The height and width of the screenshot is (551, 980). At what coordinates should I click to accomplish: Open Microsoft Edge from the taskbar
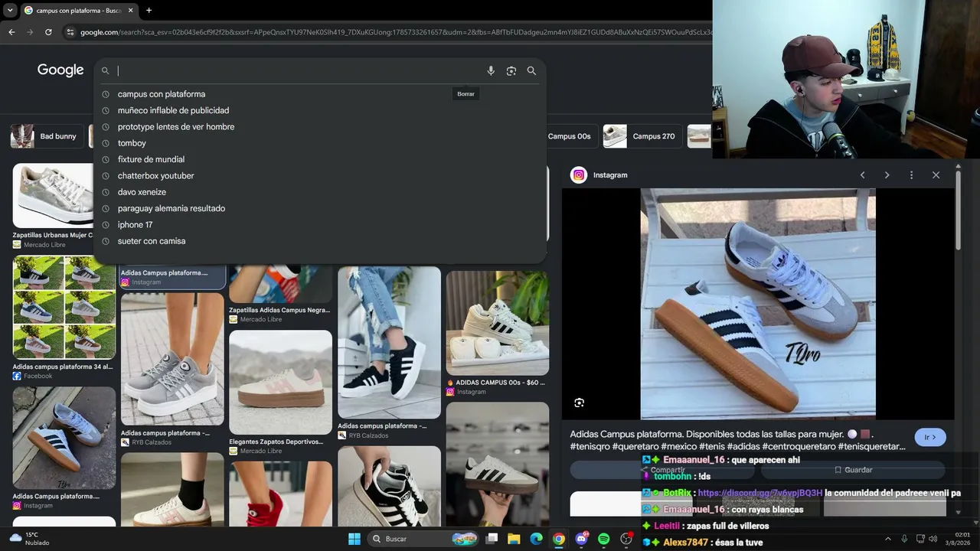coord(537,539)
